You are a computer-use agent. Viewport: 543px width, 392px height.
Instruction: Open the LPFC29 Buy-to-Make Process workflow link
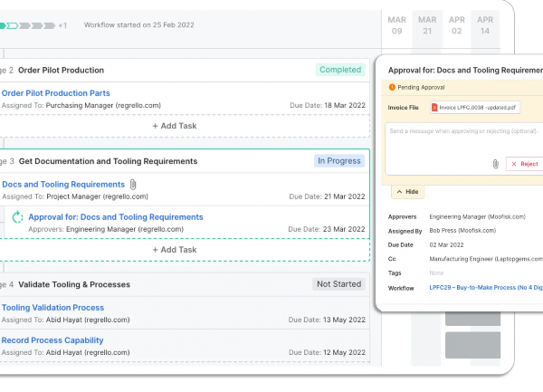[x=486, y=288]
